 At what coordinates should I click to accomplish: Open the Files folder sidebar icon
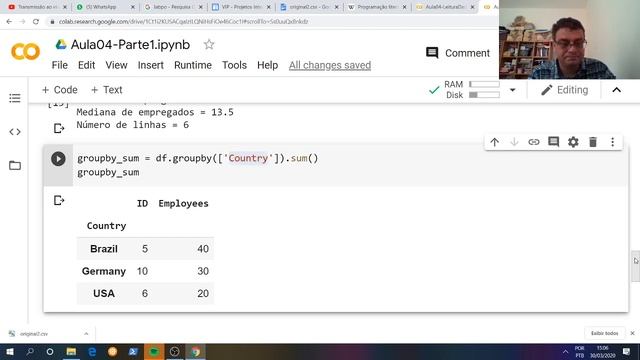pos(15,165)
